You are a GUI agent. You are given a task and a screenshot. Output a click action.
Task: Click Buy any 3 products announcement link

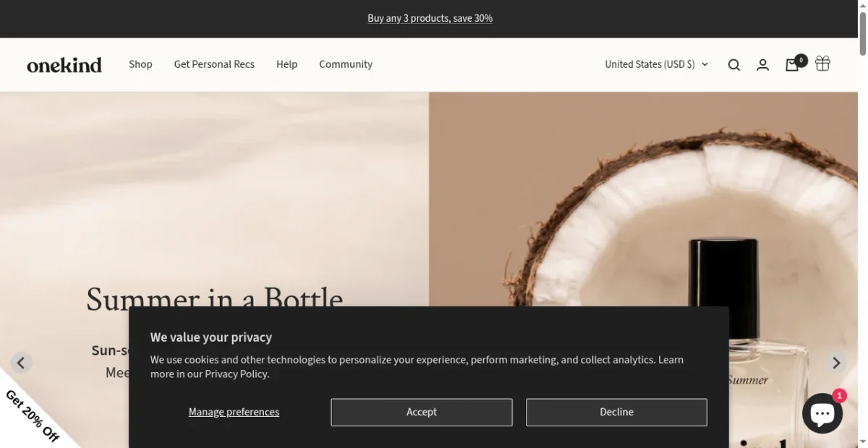(430, 18)
